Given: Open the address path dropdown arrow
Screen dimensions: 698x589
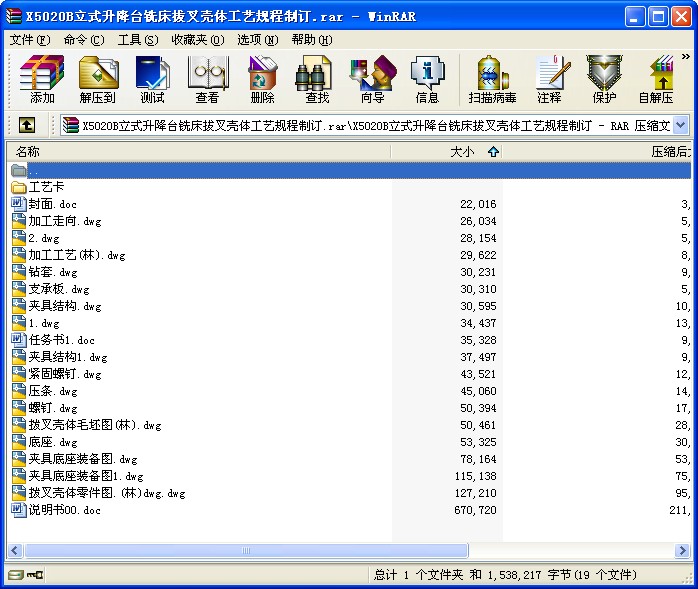Looking at the screenshot, I should coord(681,125).
